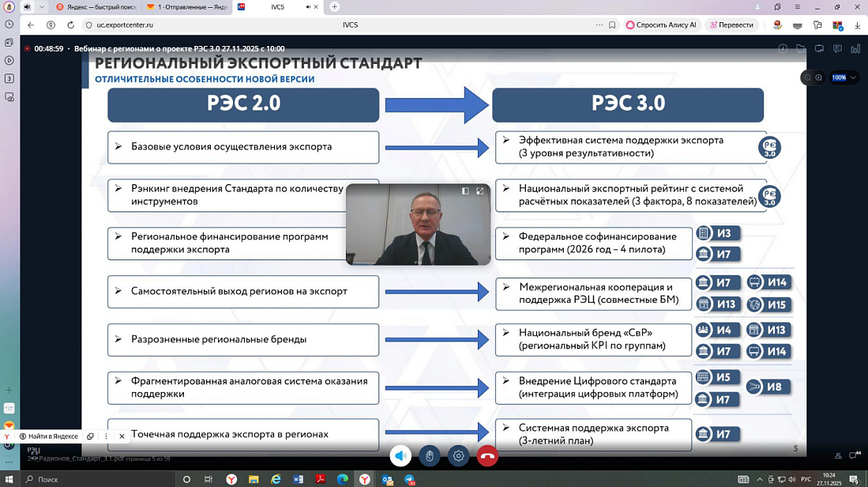868x487 pixels.
Task: Expand the speaker video to fullscreen
Action: coord(479,191)
